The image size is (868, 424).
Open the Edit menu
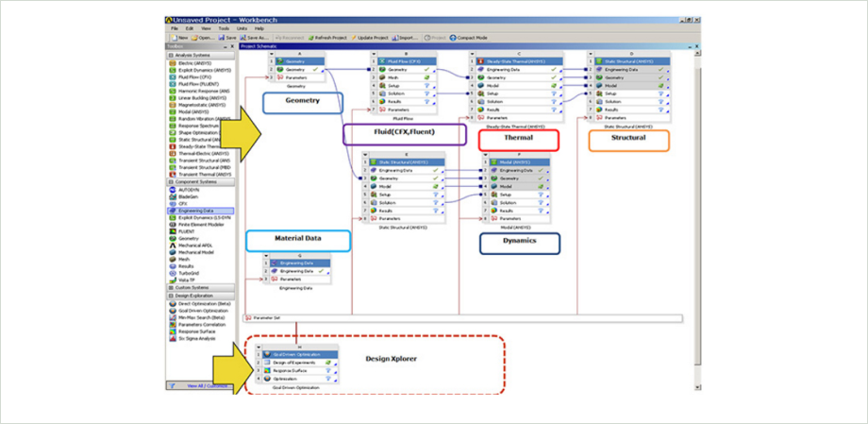click(x=190, y=28)
